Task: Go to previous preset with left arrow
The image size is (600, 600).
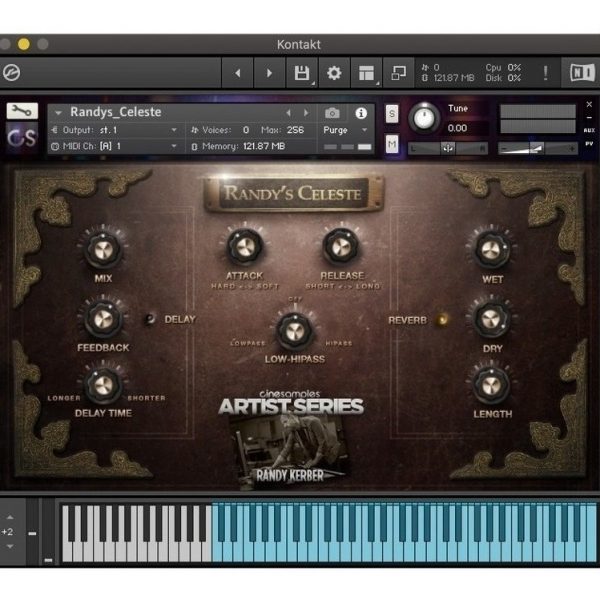Action: click(238, 73)
